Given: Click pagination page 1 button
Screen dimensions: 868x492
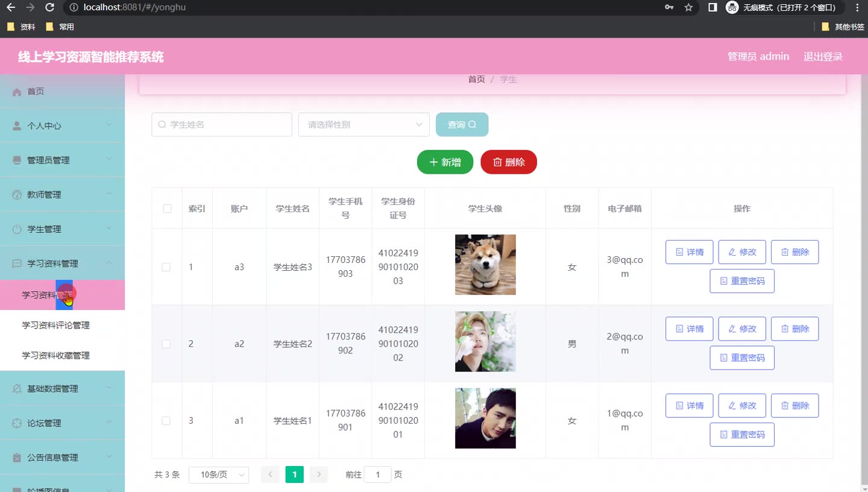Looking at the screenshot, I should (x=294, y=475).
